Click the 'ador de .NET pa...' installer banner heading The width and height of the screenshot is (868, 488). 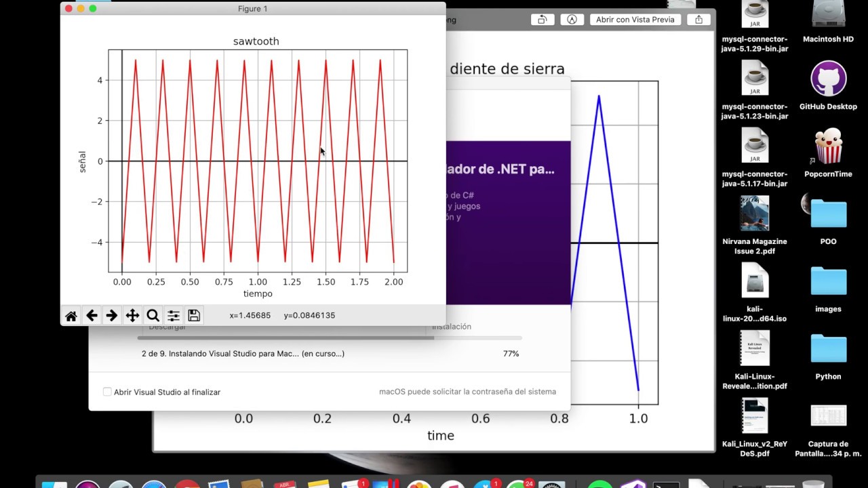[x=500, y=169]
